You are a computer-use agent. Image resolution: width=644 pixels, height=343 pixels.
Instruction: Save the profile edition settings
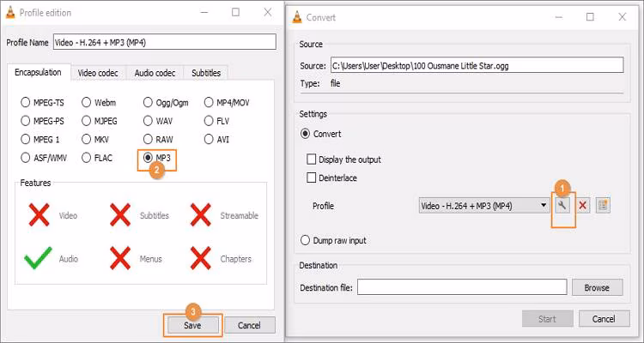(x=192, y=325)
